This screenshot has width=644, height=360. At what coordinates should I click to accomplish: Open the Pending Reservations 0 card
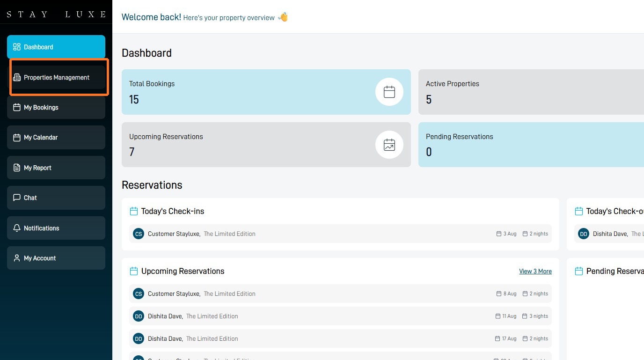click(531, 145)
